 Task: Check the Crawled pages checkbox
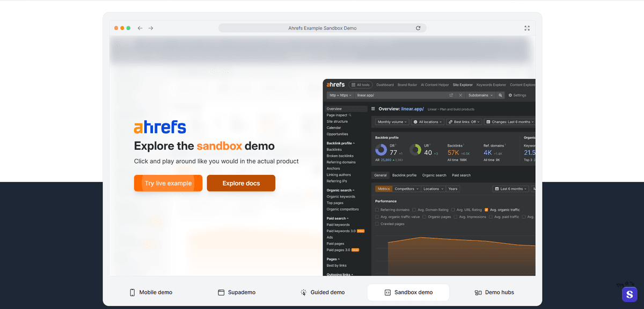[x=377, y=224]
